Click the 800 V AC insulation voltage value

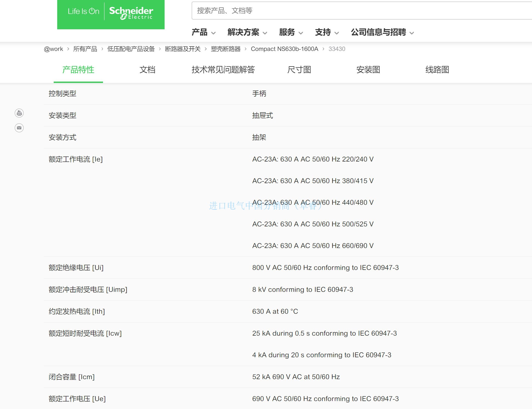click(325, 268)
